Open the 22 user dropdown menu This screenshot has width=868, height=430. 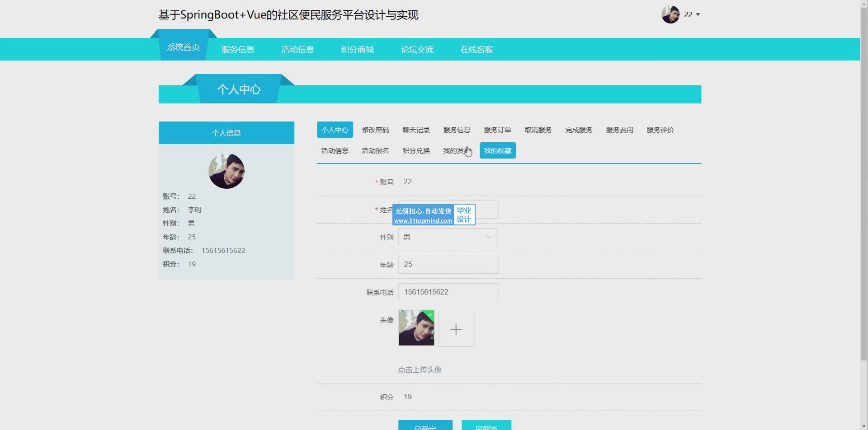pos(692,14)
